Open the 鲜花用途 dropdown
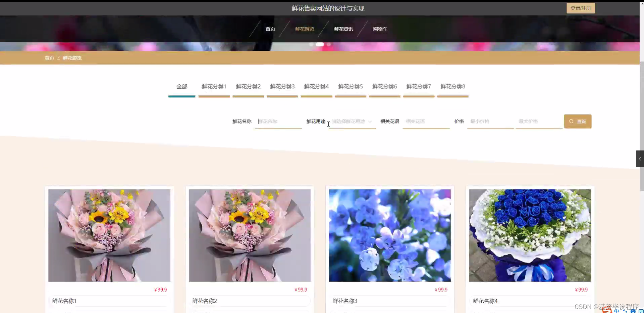This screenshot has width=644, height=313. pyautogui.click(x=352, y=122)
